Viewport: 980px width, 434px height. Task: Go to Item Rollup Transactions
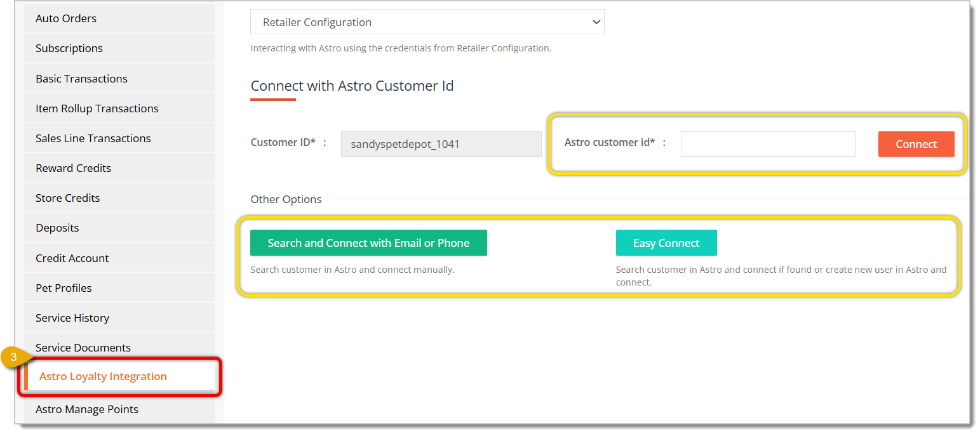pos(119,109)
